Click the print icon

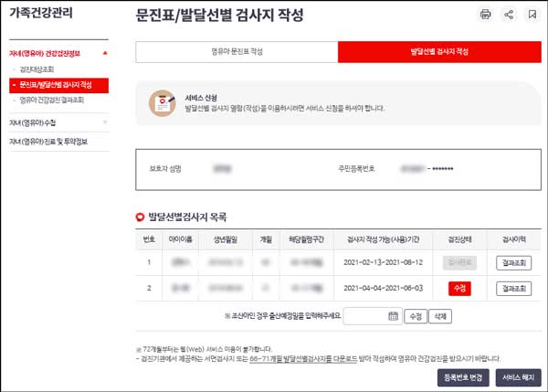[x=486, y=15]
